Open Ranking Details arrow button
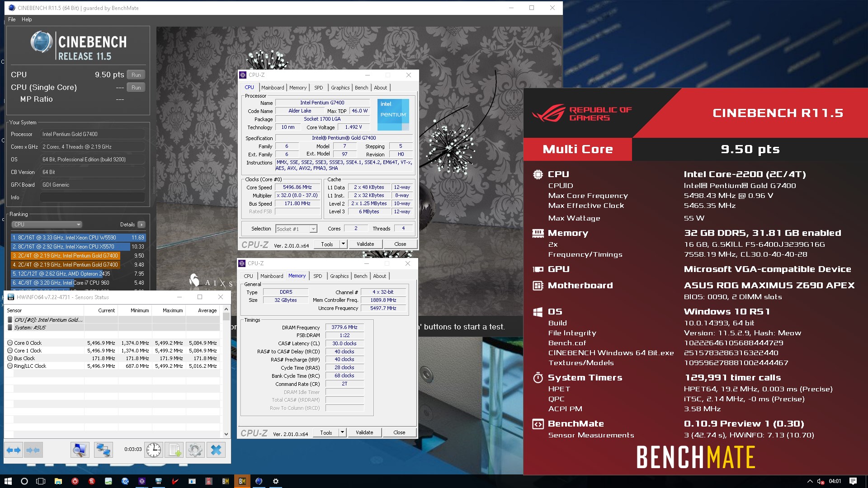Viewport: 868px width, 488px height. pos(142,225)
